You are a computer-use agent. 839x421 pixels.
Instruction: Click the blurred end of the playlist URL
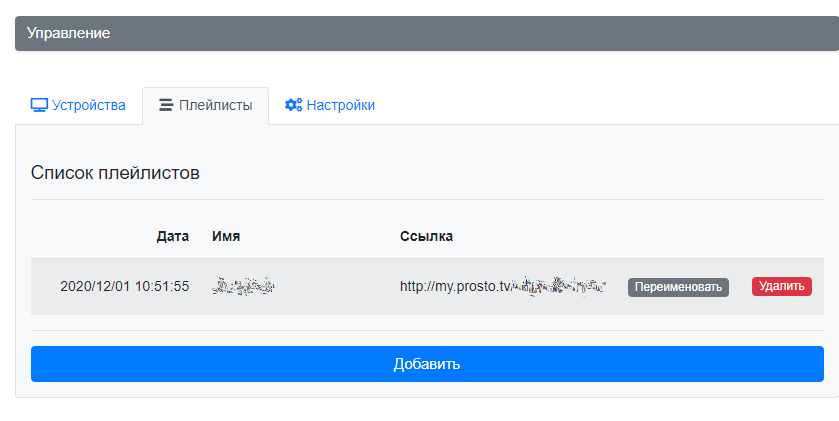[559, 286]
